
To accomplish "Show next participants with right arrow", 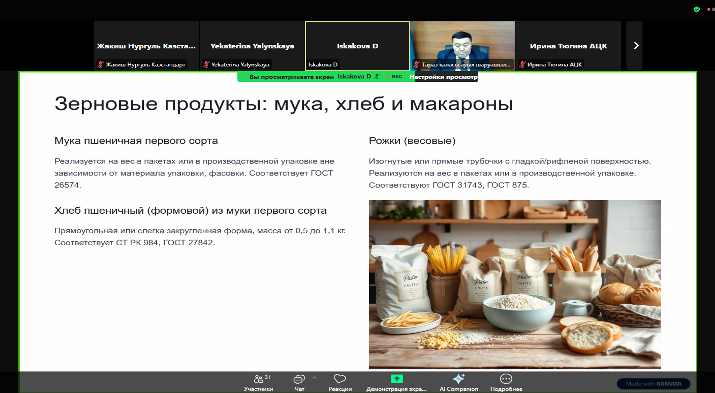I will click(636, 45).
